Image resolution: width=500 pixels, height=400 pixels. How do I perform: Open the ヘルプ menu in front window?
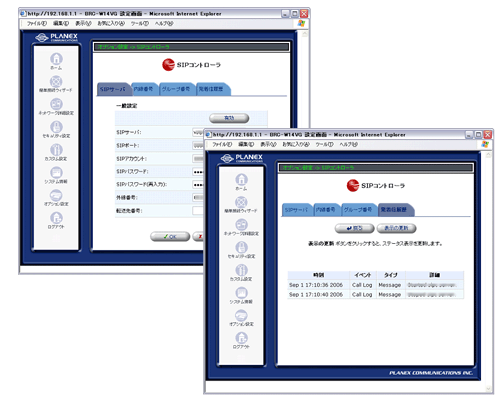(349, 144)
